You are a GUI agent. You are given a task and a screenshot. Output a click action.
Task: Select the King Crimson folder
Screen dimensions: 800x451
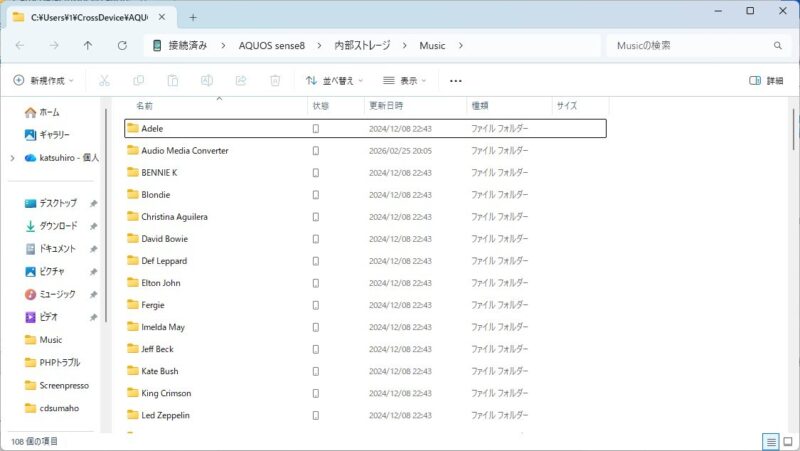click(x=166, y=393)
